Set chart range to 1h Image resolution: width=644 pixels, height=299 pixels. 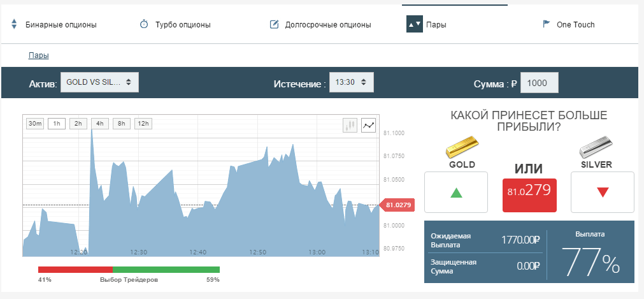click(57, 124)
